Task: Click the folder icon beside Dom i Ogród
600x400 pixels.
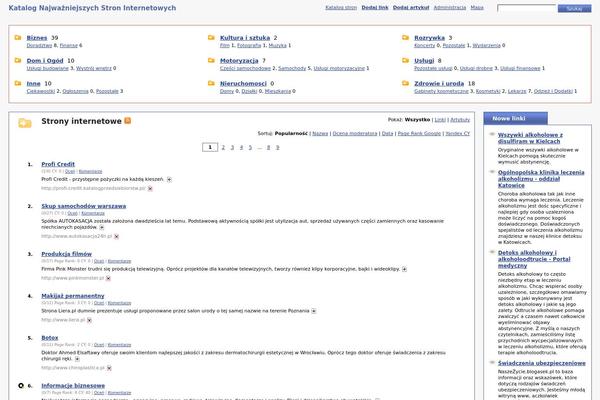Action: coord(18,60)
